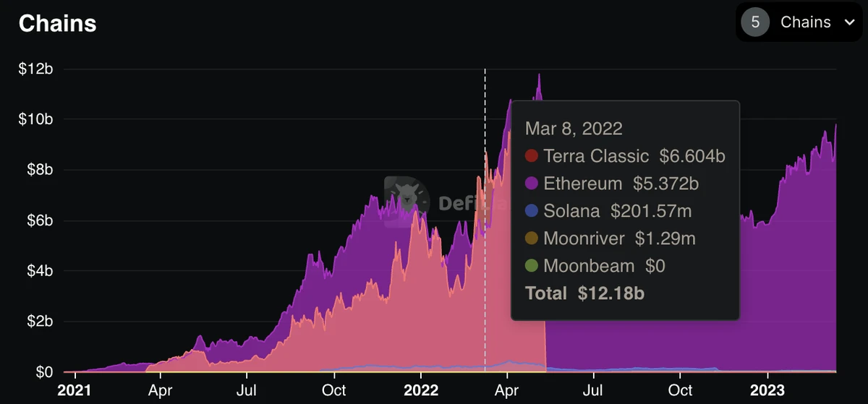The image size is (868, 404).
Task: Click the Ethereum $5.372b entry
Action: [x=621, y=184]
